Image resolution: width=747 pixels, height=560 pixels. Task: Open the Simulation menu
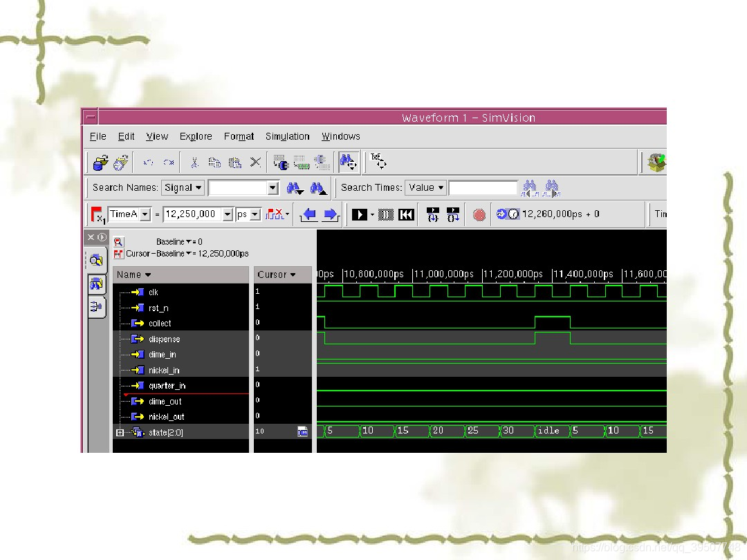pos(287,137)
